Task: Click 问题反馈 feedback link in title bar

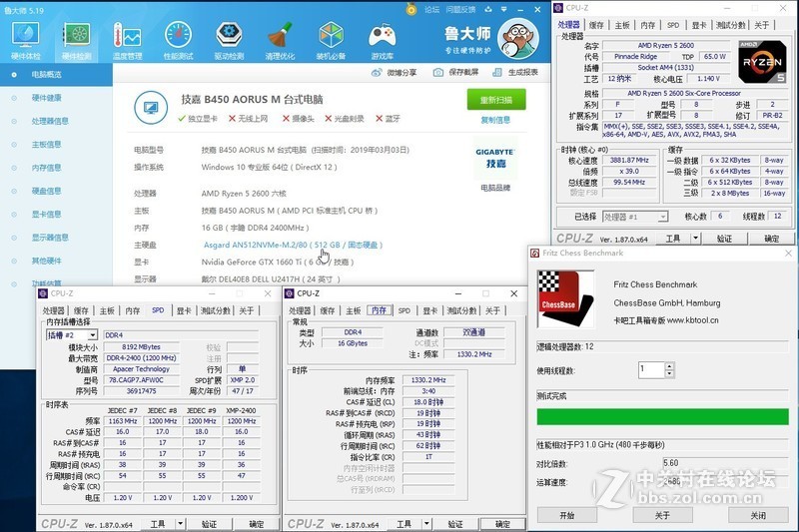Action: (x=460, y=9)
